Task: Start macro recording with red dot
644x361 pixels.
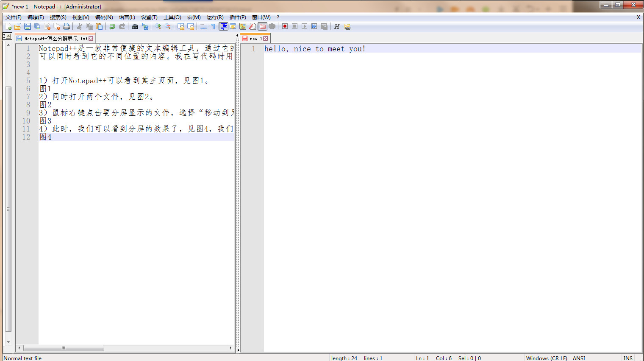Action: (x=285, y=26)
